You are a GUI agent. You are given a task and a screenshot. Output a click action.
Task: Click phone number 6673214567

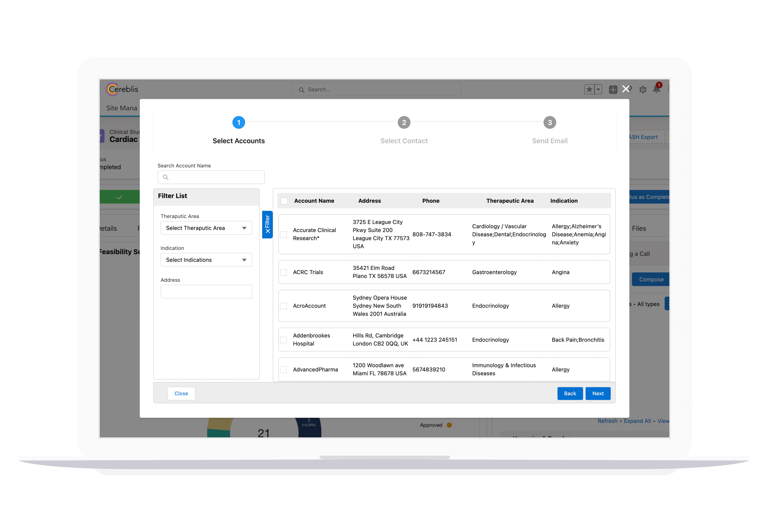pyautogui.click(x=428, y=272)
